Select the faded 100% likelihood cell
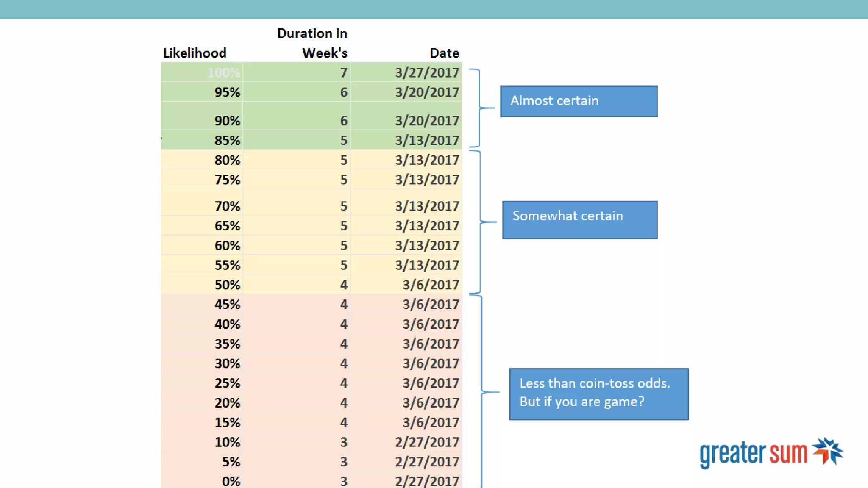The image size is (868, 488). [x=223, y=72]
